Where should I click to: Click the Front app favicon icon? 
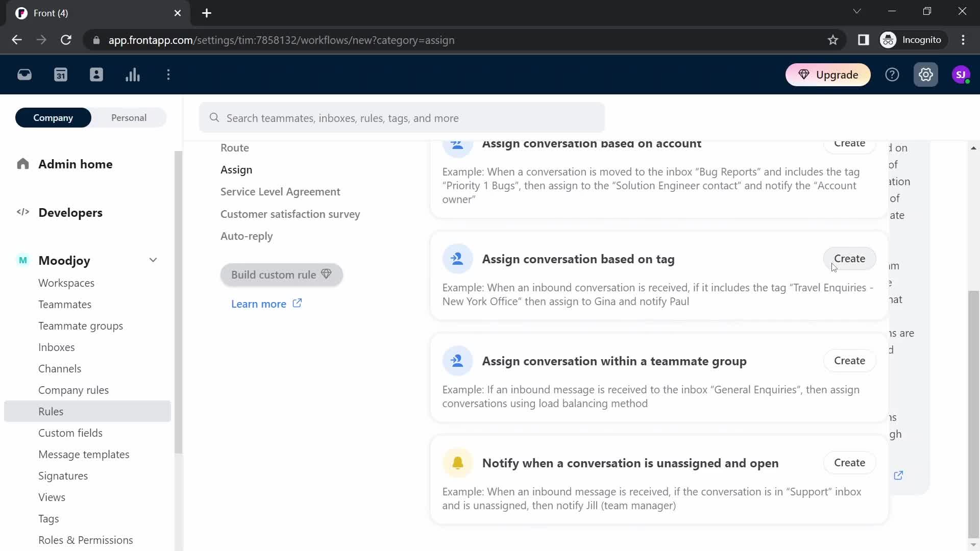pos(21,12)
